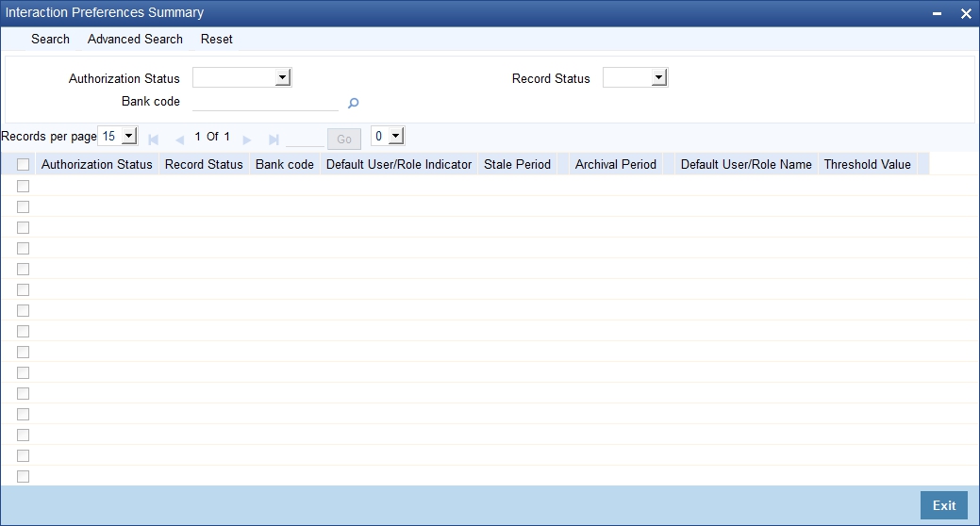Go to next page of records
980x526 pixels.
click(247, 140)
